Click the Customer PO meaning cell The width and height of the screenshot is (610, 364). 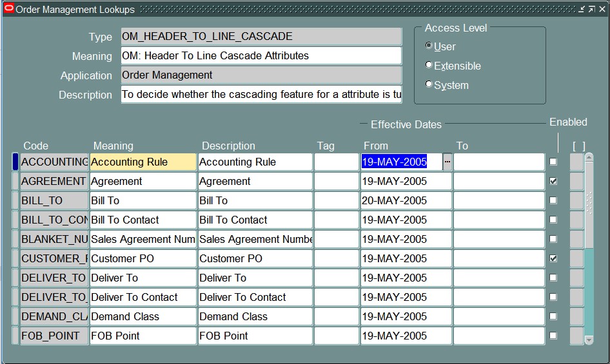143,258
